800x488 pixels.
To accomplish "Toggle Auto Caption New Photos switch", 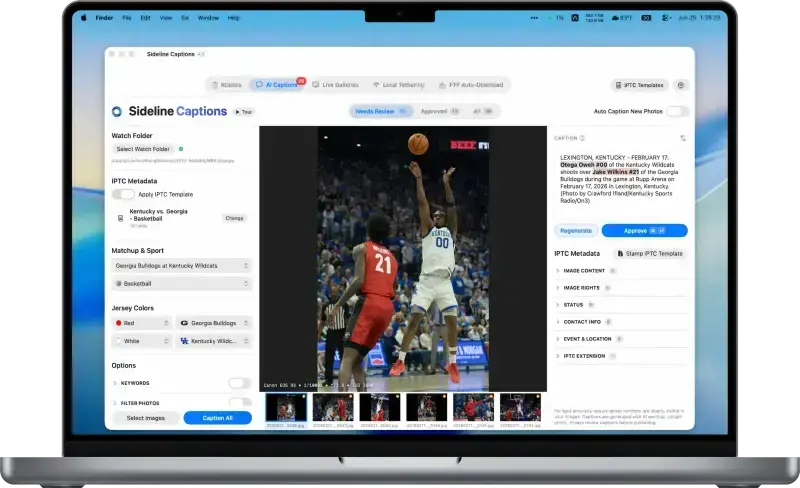I will pos(678,111).
